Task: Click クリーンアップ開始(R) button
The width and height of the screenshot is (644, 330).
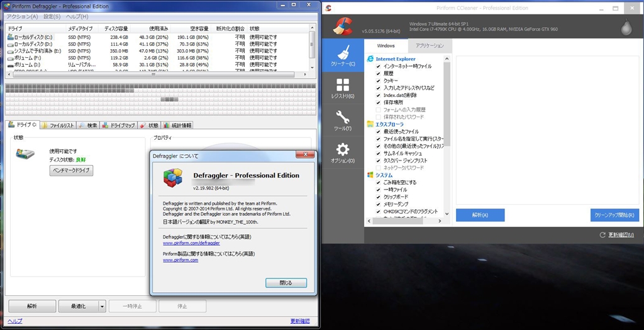Action: (614, 215)
